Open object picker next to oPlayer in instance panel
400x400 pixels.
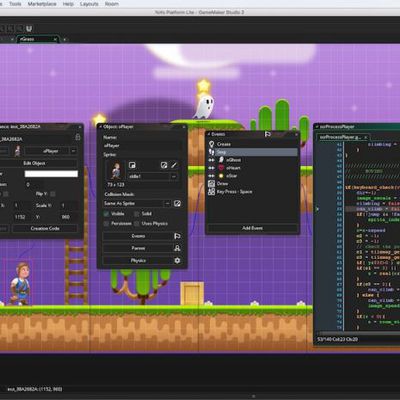pos(73,151)
